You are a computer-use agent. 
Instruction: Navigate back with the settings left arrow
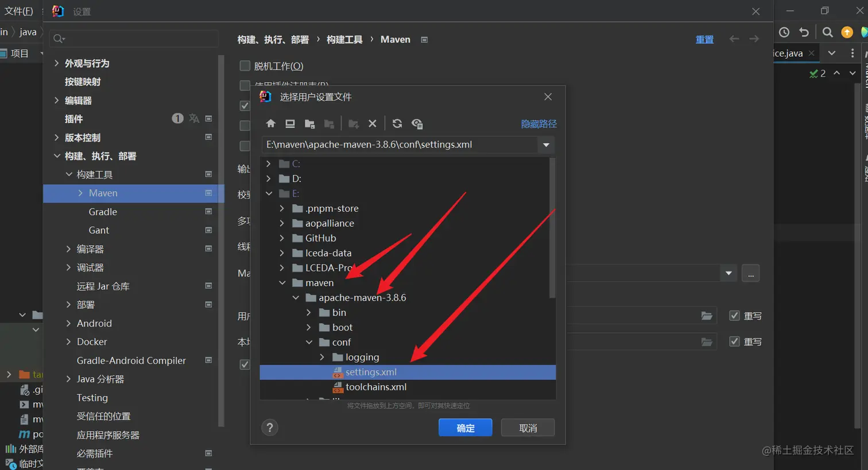click(734, 38)
